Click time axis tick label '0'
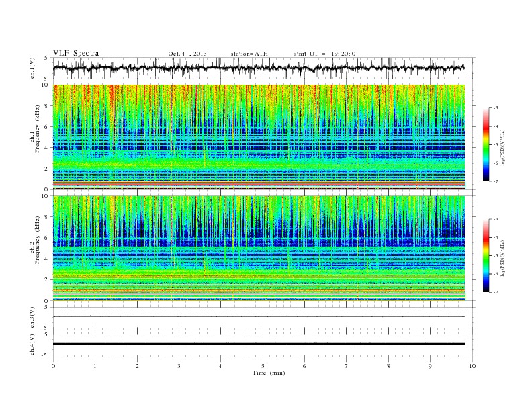Image resolution: width=532 pixels, height=411 pixels. pos(53,366)
